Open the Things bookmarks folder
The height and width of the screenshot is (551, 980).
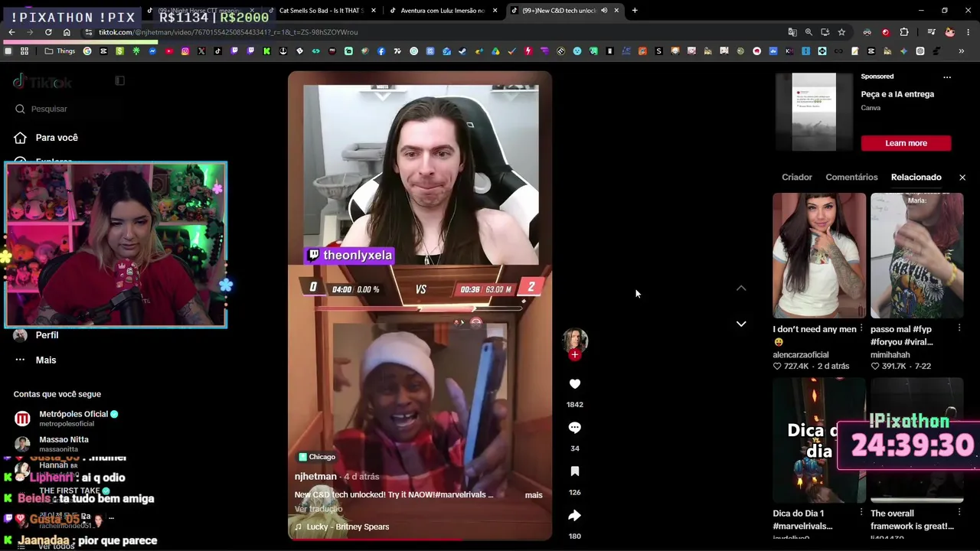[x=60, y=51]
